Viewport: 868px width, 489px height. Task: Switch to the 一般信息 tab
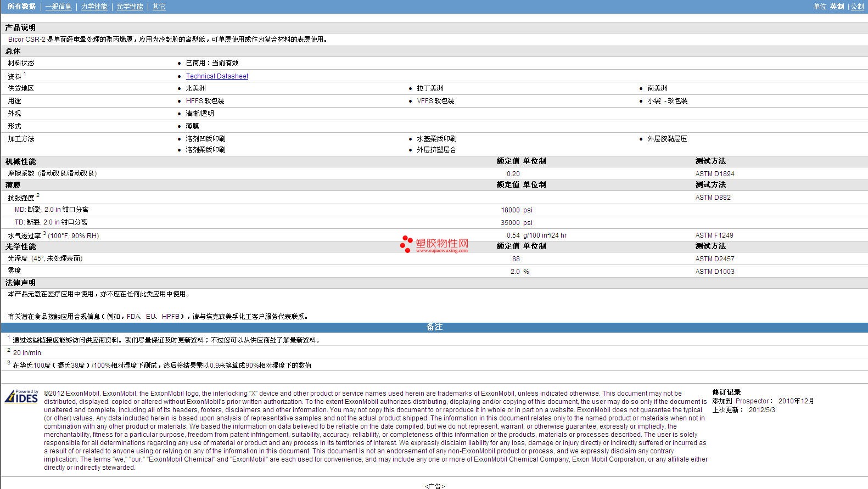[x=59, y=7]
